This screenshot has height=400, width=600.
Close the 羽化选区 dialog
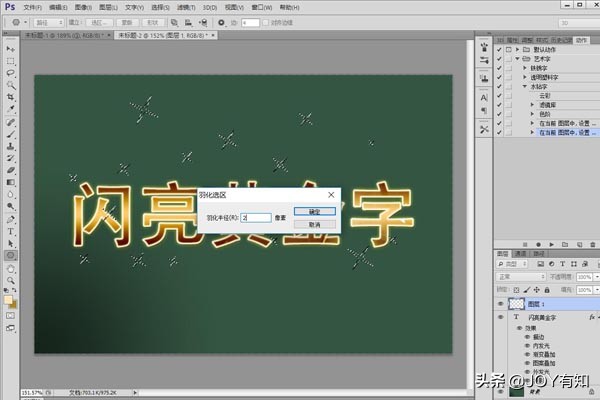(331, 195)
